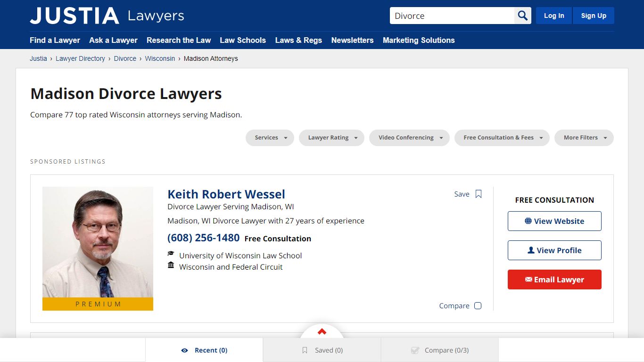Open the Ask a Lawyer menu
644x362 pixels.
113,40
